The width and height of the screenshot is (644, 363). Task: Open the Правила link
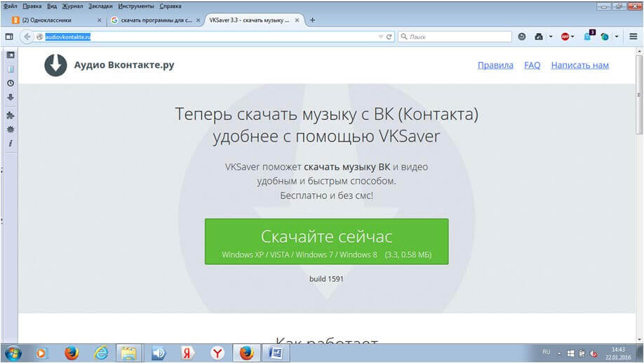(x=495, y=65)
